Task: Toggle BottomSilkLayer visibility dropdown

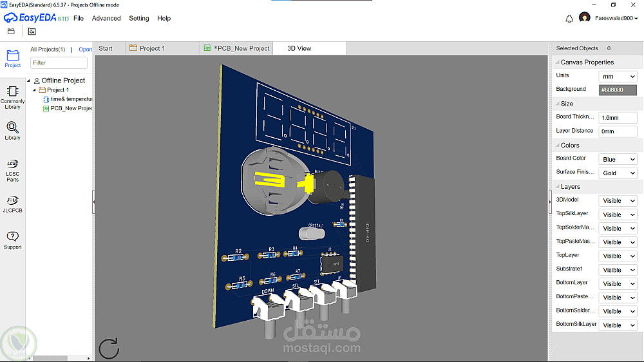Action: pos(618,325)
